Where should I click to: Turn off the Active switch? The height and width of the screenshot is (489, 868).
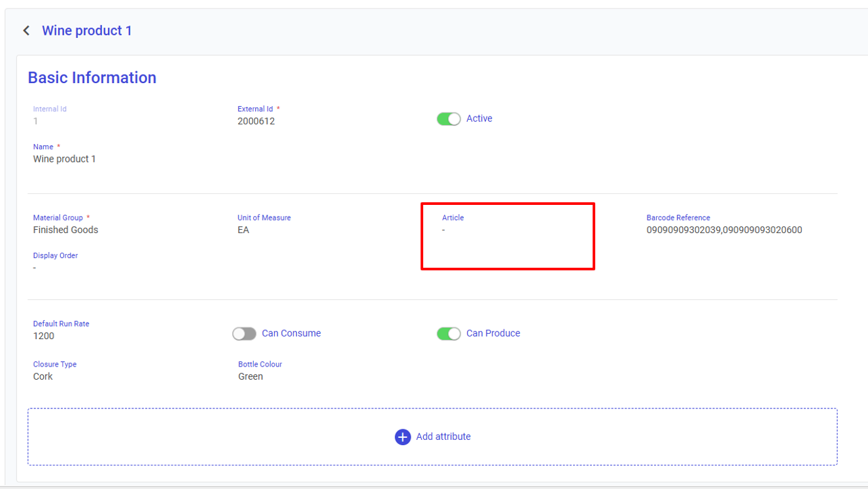point(448,119)
